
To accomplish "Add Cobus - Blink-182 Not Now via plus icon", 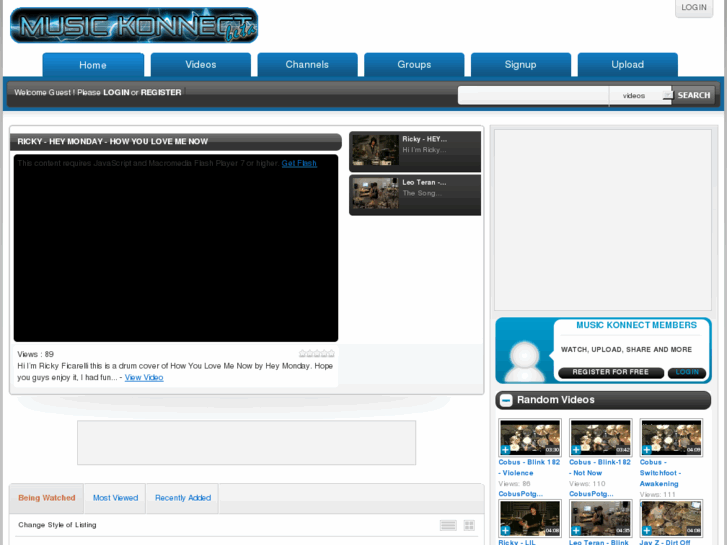I will pyautogui.click(x=576, y=449).
